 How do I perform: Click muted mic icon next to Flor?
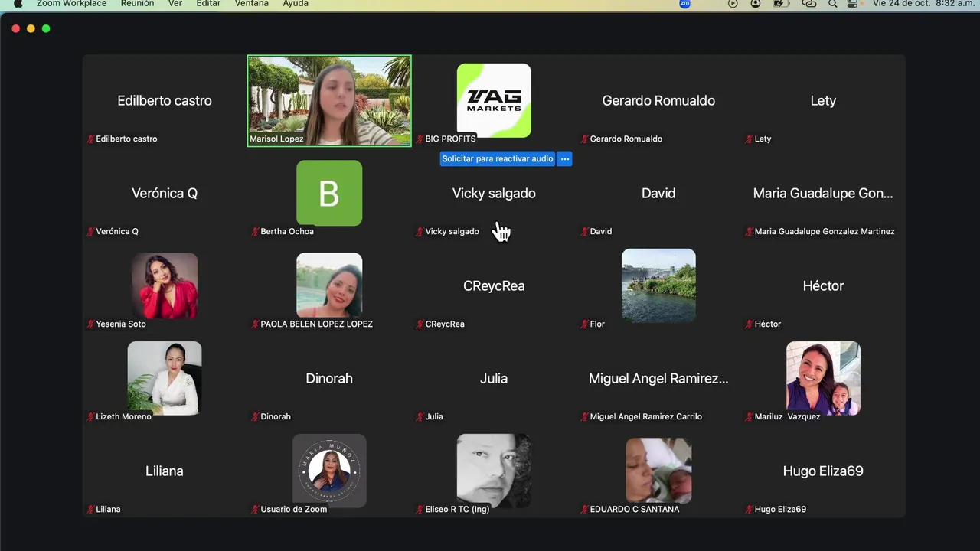coord(584,324)
